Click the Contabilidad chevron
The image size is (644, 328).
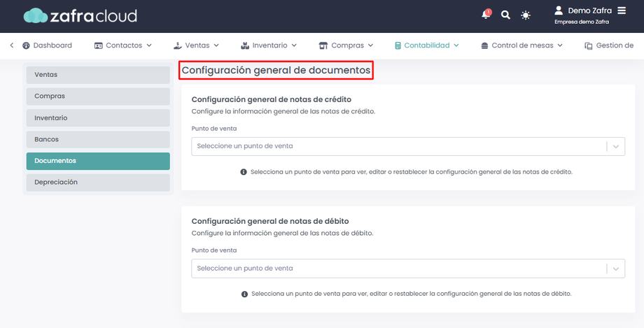[456, 45]
